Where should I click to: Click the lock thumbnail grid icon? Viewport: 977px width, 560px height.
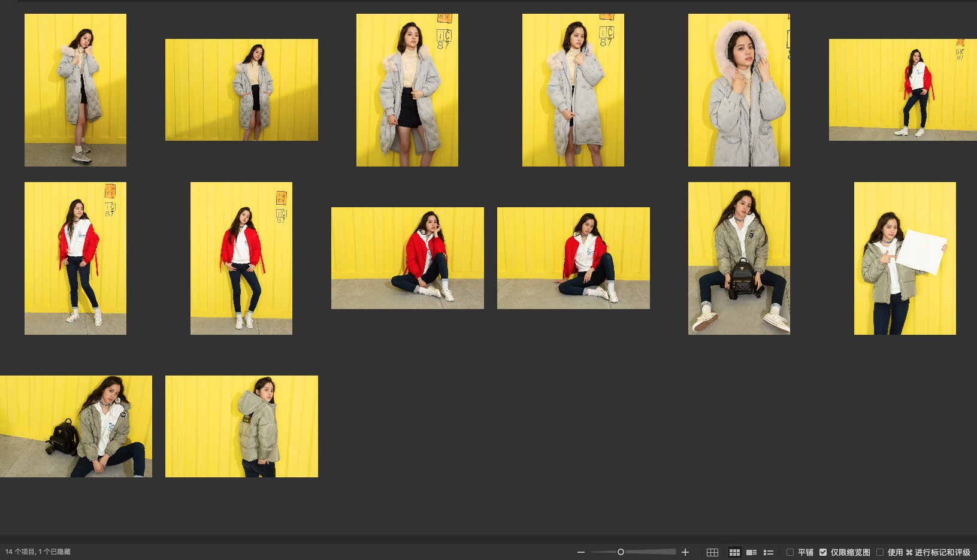click(x=712, y=552)
